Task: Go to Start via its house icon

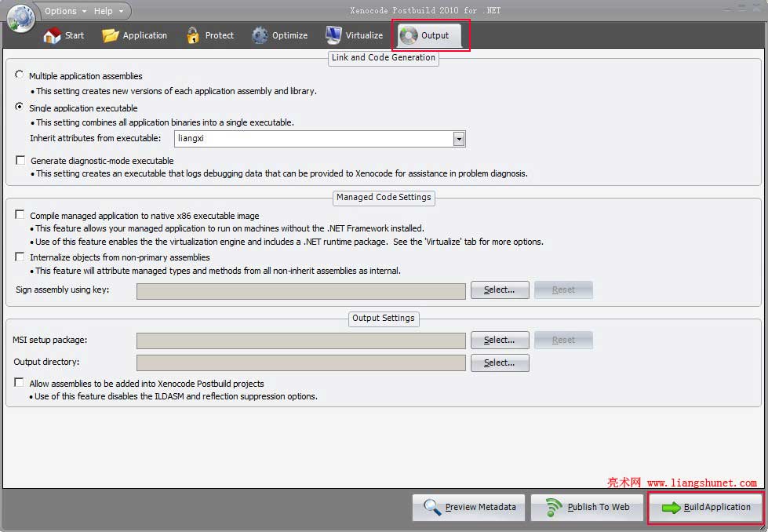Action: coord(52,35)
